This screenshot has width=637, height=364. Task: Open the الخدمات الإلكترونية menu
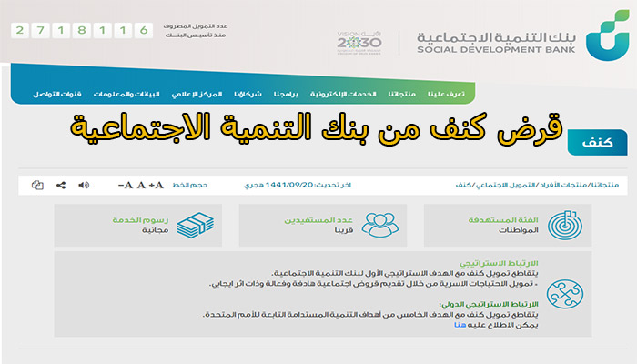343,94
